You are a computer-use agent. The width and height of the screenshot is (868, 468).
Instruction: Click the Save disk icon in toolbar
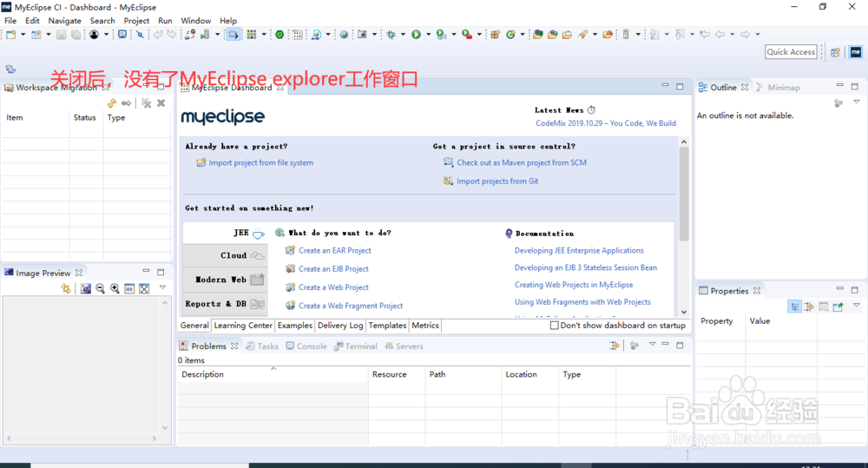coord(61,35)
